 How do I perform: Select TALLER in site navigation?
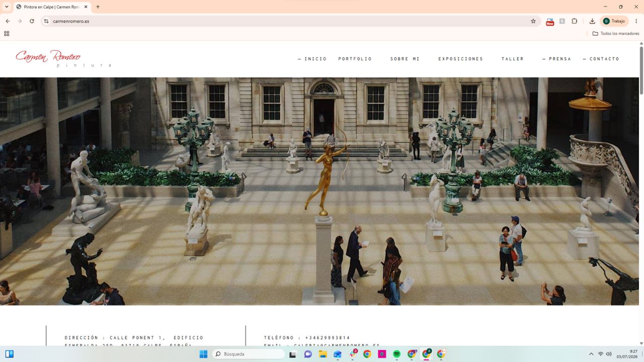click(513, 59)
